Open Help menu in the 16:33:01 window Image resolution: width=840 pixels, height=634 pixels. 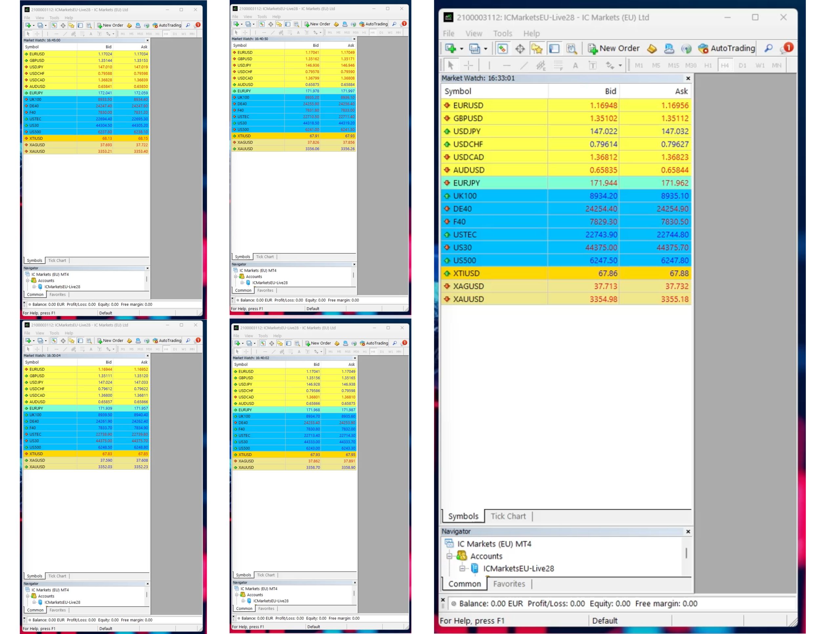coord(532,33)
